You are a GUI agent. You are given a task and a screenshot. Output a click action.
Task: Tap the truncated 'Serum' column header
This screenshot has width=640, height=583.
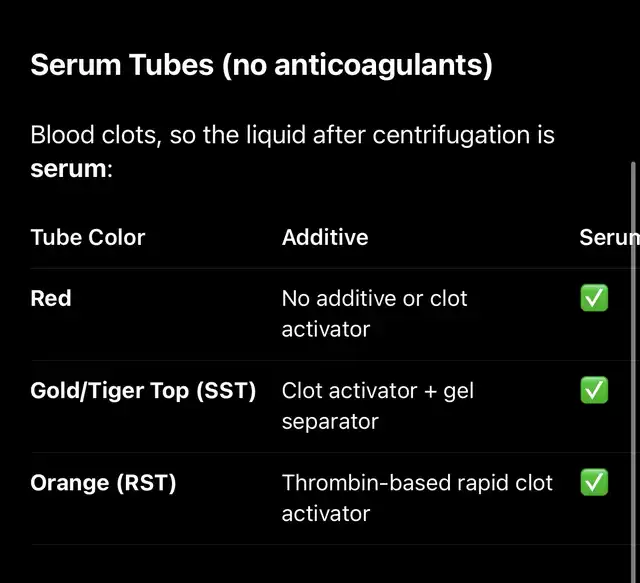(x=609, y=237)
